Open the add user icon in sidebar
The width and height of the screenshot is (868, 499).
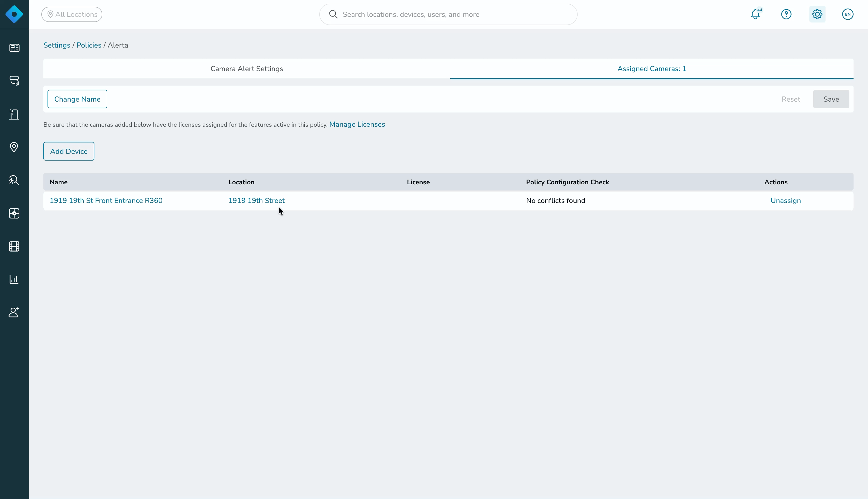[x=14, y=312]
